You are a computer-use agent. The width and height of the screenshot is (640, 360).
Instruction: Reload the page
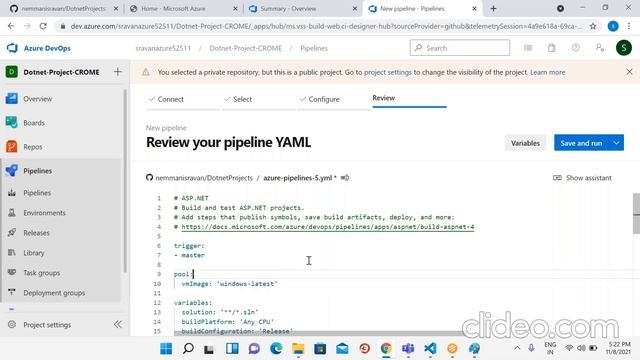[43, 26]
